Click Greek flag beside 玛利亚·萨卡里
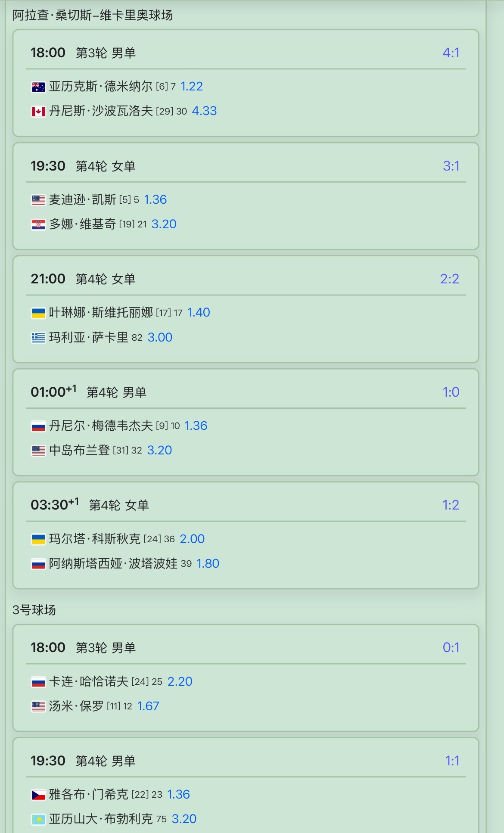Viewport: 504px width, 833px height. tap(38, 338)
